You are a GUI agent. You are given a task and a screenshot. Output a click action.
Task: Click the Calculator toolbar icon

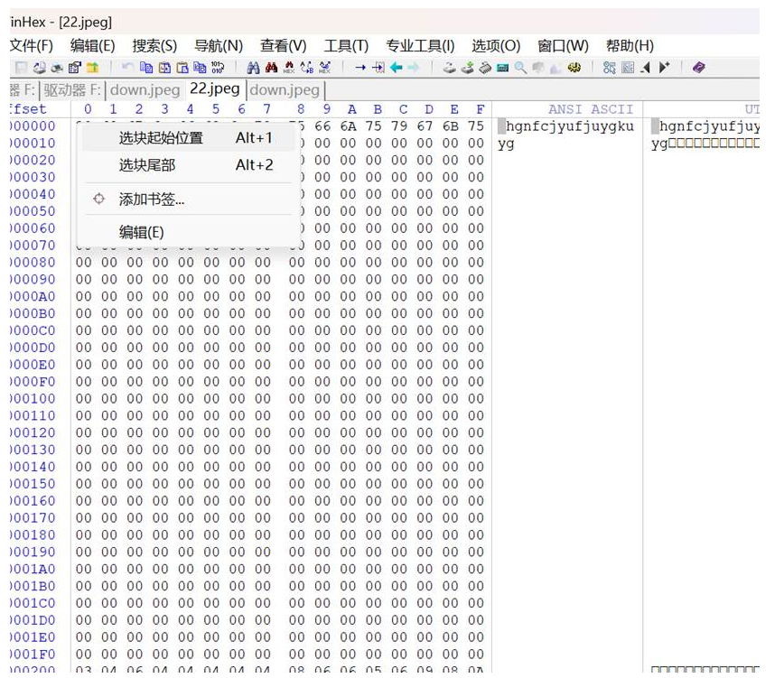click(x=502, y=68)
